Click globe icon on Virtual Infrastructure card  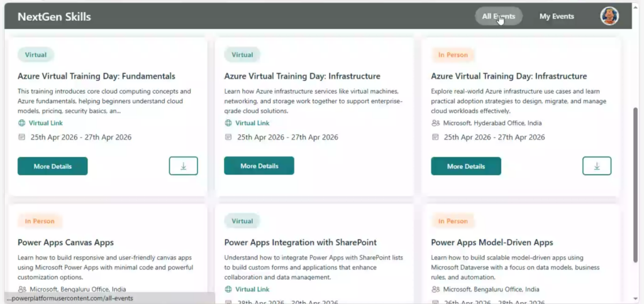click(x=228, y=123)
